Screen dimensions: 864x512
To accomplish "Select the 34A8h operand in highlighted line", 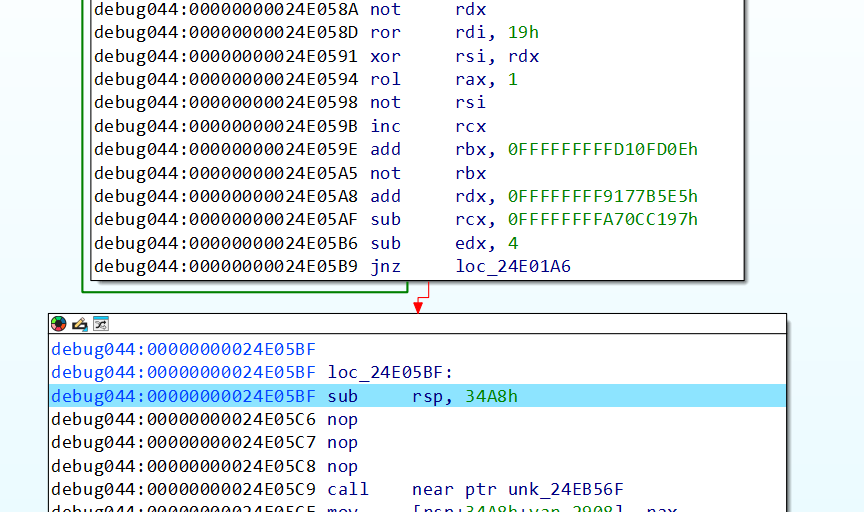I will coord(491,396).
